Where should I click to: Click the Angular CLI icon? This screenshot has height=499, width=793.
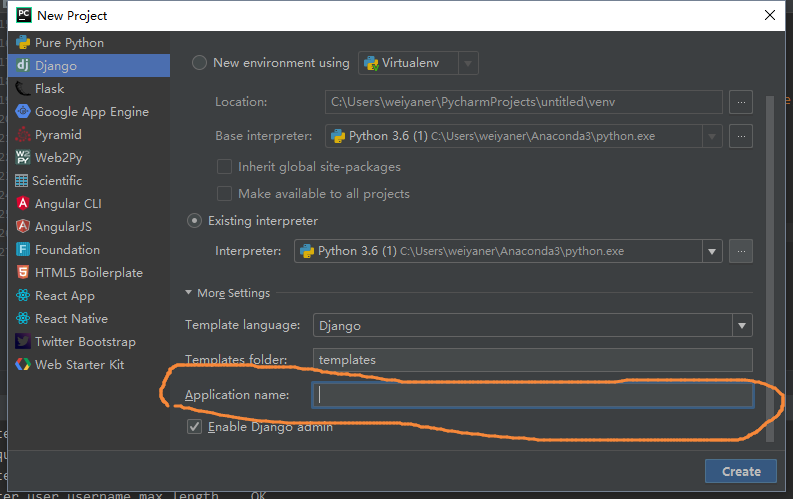tap(23, 203)
